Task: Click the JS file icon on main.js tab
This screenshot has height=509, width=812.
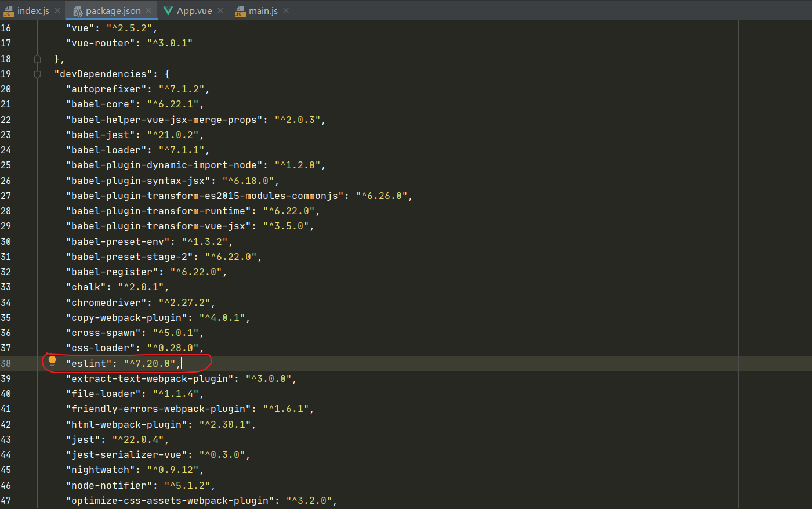Action: point(240,11)
